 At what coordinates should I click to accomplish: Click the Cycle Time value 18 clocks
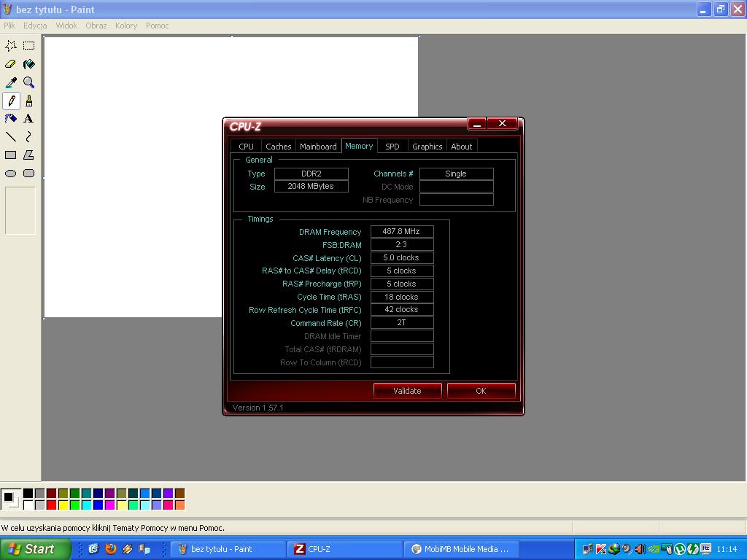pos(402,297)
